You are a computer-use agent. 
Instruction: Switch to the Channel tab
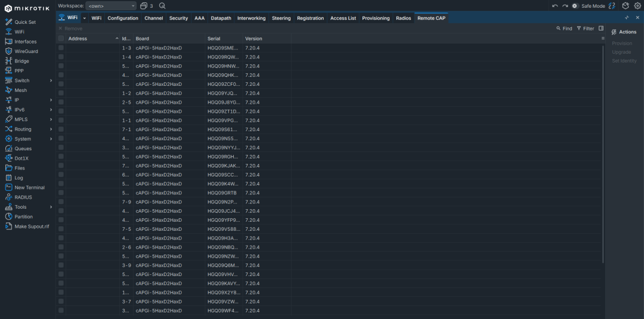coord(154,18)
